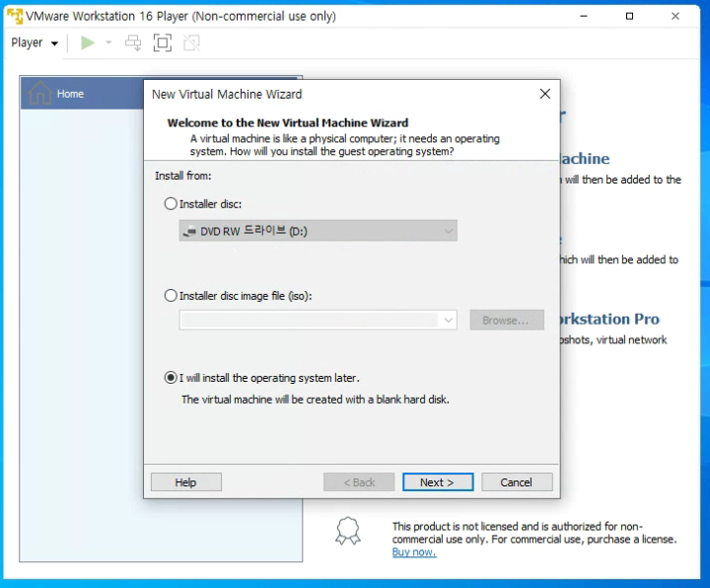Click the Unity mode toolbar icon
The image size is (710, 588).
191,43
